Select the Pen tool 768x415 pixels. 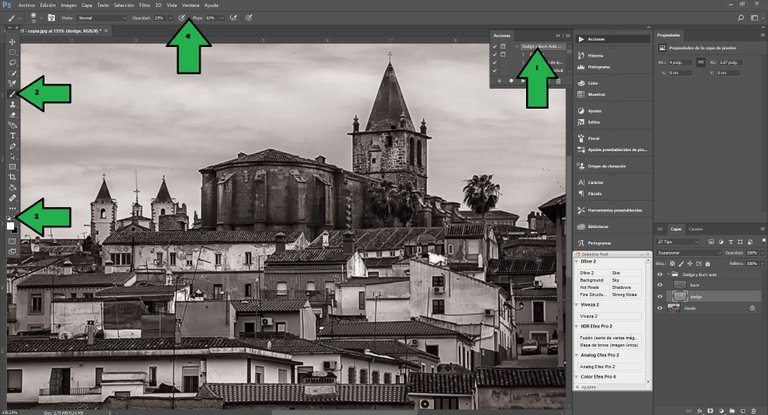[x=13, y=146]
